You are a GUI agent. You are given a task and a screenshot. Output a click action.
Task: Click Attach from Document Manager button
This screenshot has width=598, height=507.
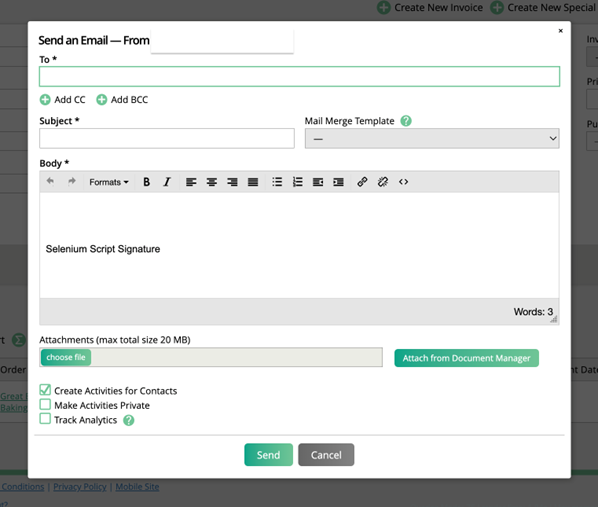click(x=466, y=358)
